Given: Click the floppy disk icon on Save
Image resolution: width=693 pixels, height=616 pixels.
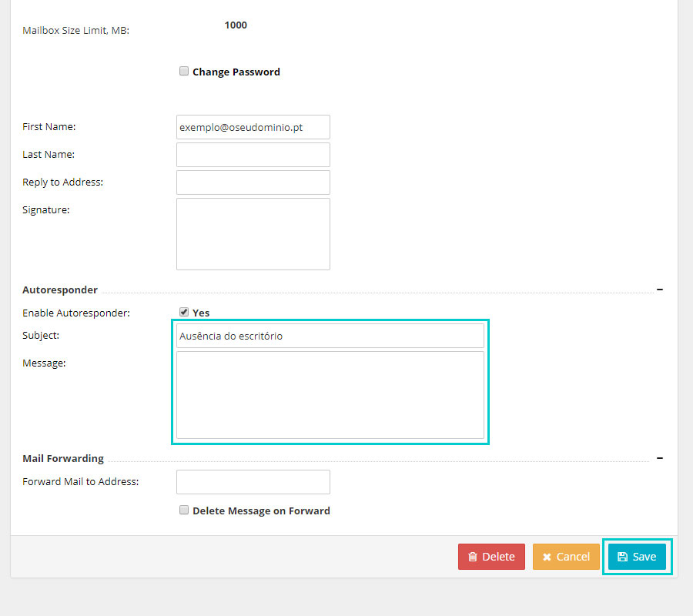Looking at the screenshot, I should (x=623, y=557).
